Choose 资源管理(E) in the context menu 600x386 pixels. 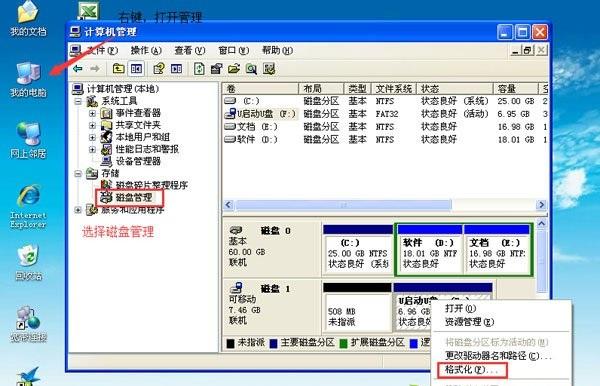pos(470,322)
